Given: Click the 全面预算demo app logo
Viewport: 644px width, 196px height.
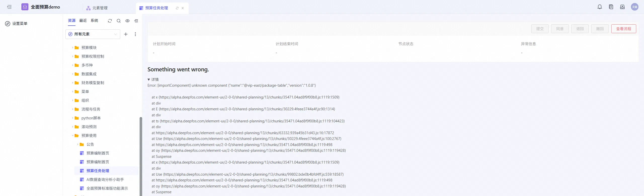Looking at the screenshot, I should pyautogui.click(x=25, y=7).
